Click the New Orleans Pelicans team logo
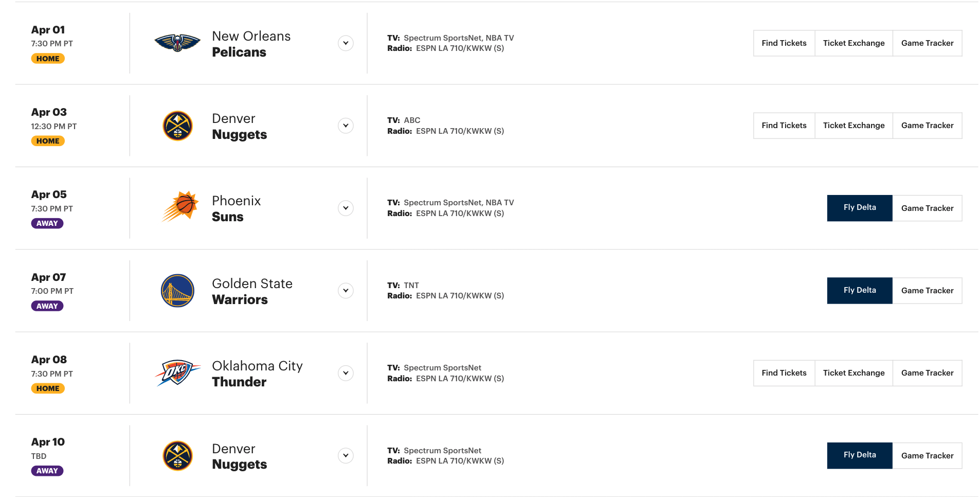This screenshot has width=980, height=497. (x=177, y=43)
